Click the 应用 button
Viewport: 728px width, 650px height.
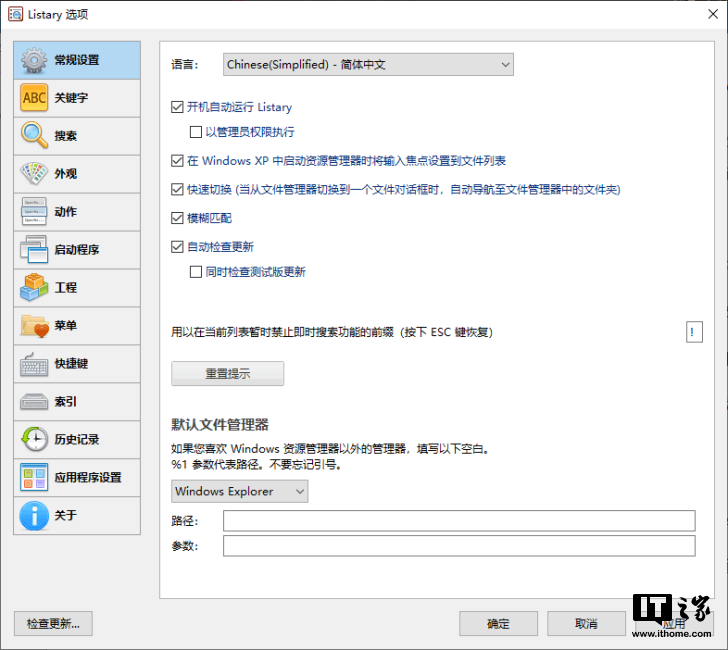(x=674, y=624)
